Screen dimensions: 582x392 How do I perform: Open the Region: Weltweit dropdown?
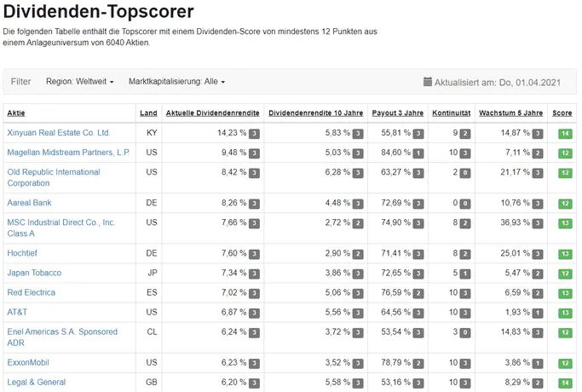click(x=79, y=81)
